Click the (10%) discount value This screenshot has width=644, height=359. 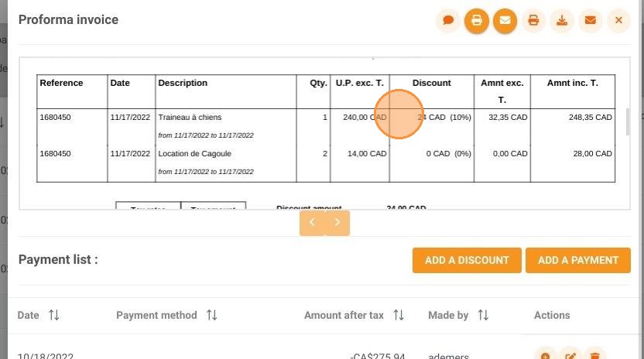[x=461, y=117]
